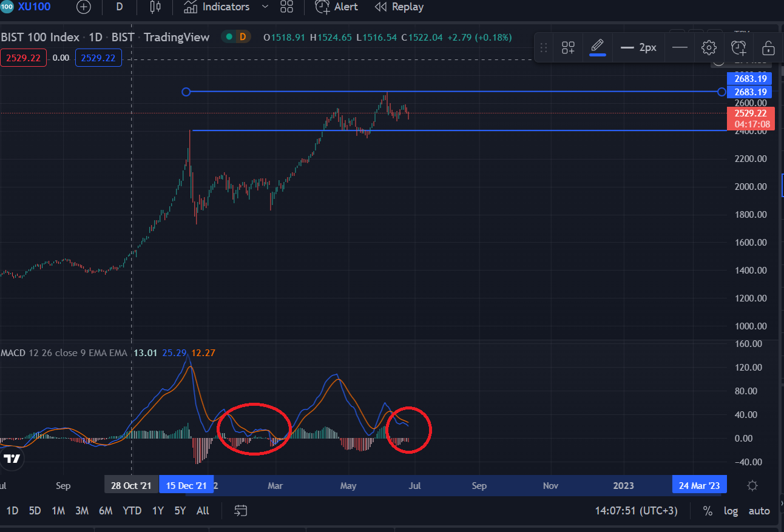This screenshot has width=784, height=532.
Task: Click the TradingView logo
Action: 12,459
